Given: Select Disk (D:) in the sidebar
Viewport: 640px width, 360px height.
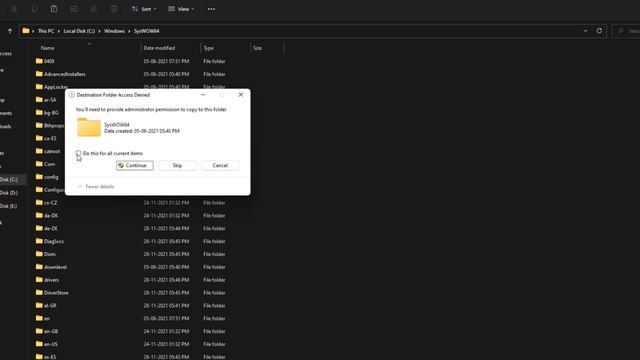Looking at the screenshot, I should pyautogui.click(x=9, y=193).
